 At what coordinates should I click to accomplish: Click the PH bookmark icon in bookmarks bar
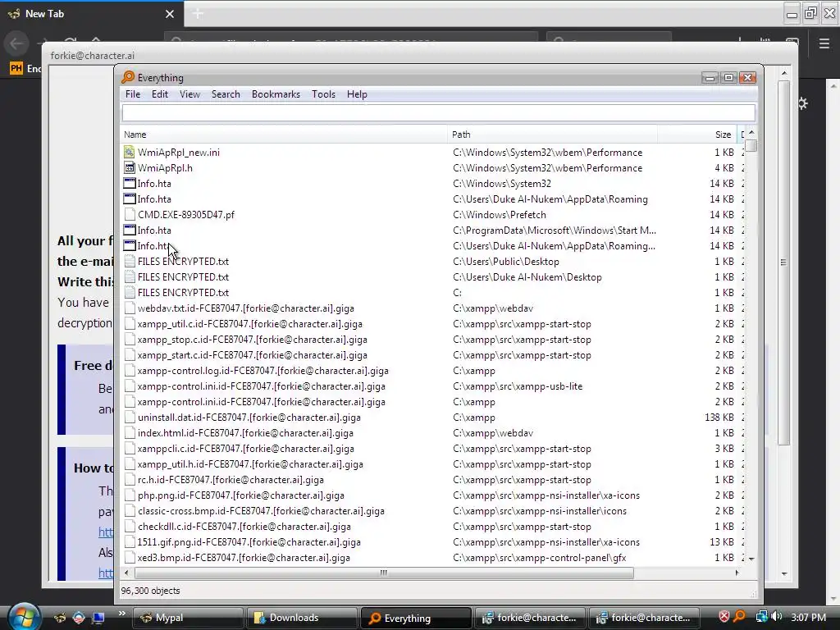pyautogui.click(x=16, y=68)
